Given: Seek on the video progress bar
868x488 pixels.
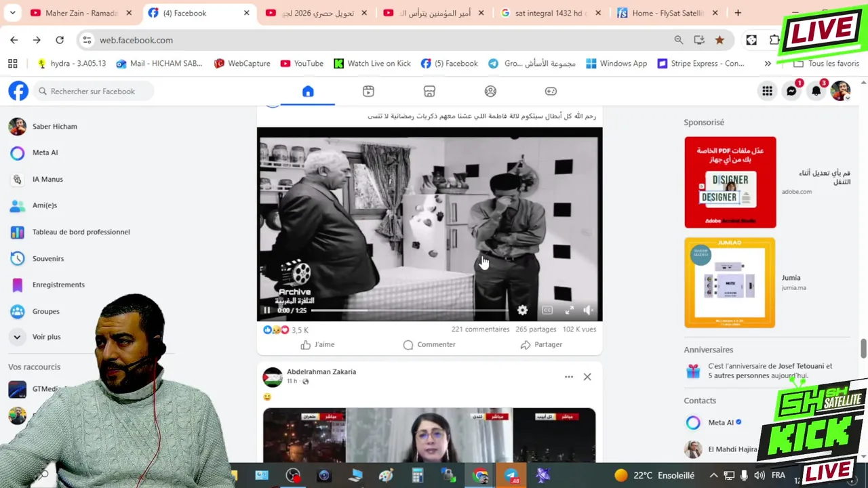Looking at the screenshot, I should (410, 310).
